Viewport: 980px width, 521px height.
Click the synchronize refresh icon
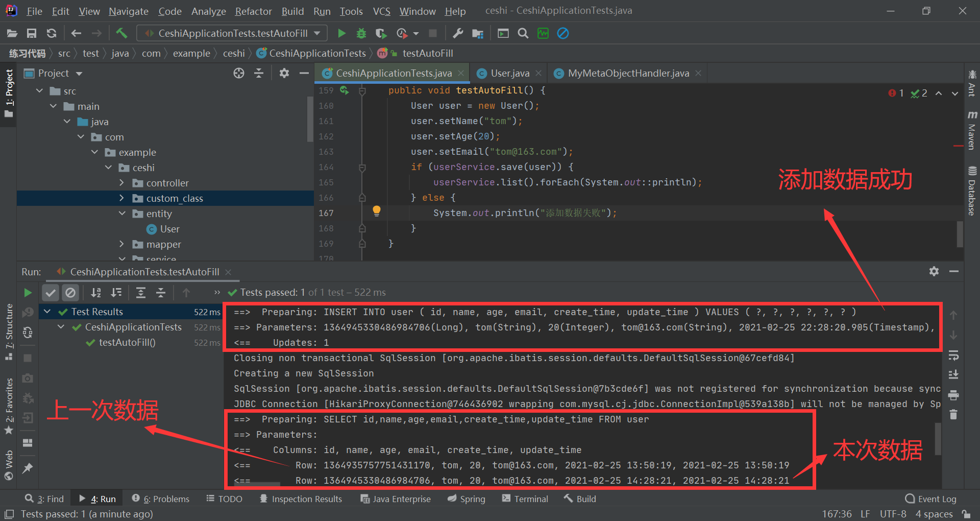51,33
